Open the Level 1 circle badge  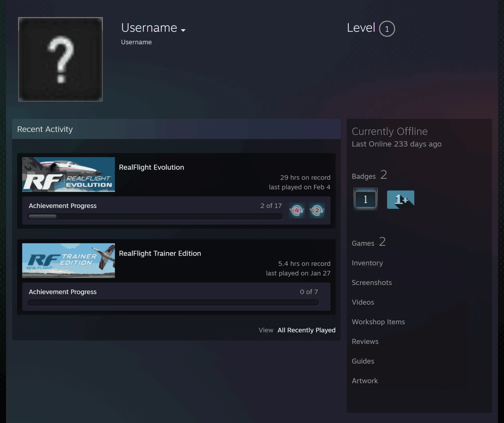pyautogui.click(x=387, y=29)
